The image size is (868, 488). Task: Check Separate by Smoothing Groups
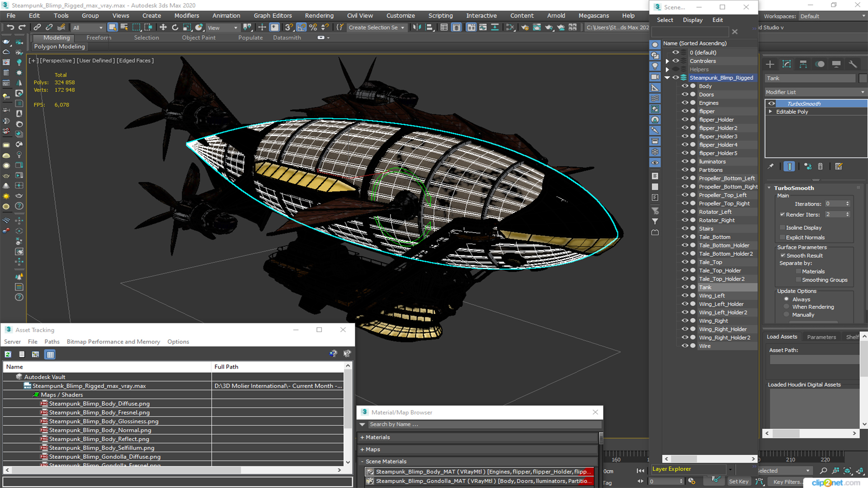click(798, 280)
